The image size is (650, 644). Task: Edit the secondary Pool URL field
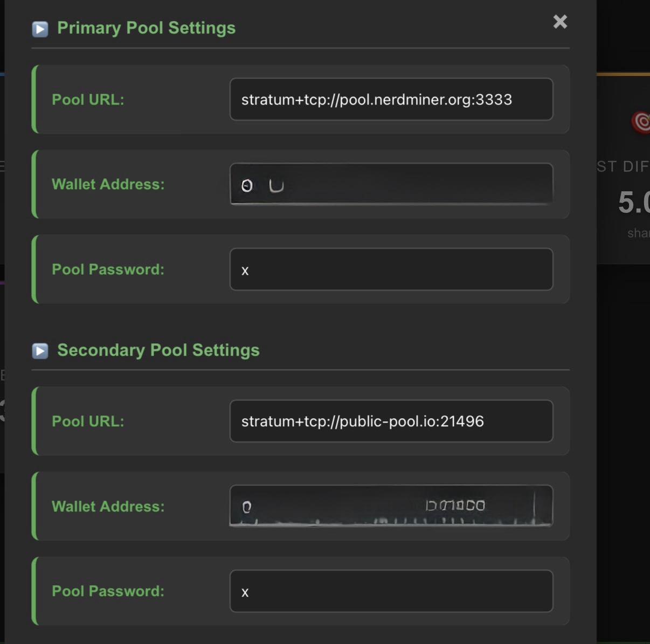pyautogui.click(x=391, y=421)
